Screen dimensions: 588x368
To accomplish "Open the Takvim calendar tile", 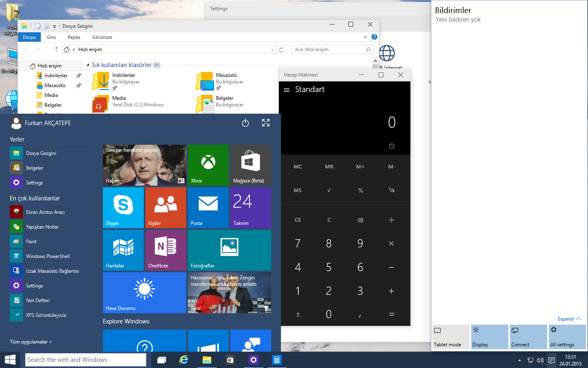I will 250,208.
